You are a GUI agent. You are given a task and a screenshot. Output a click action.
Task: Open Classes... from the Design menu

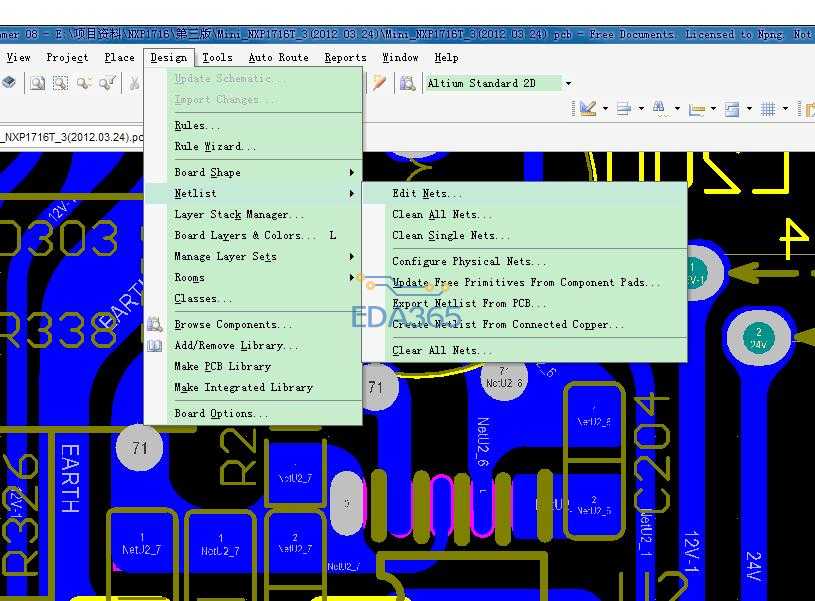tap(254, 298)
